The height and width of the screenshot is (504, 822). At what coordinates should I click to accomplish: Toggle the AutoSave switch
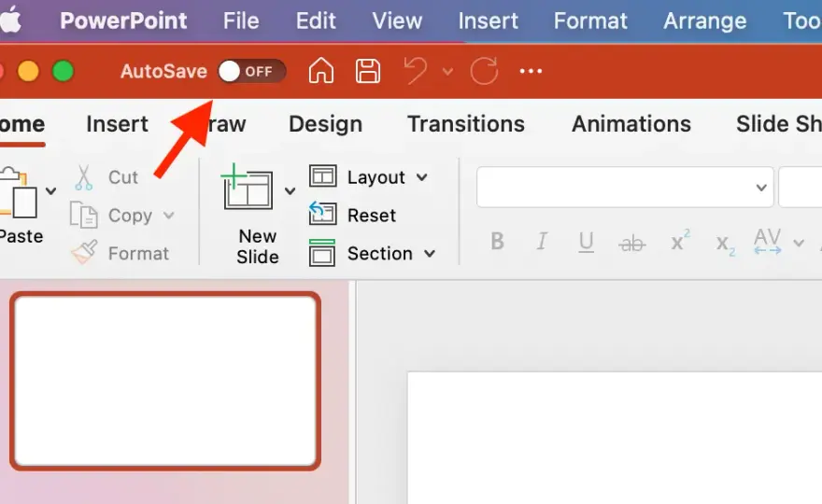click(x=251, y=71)
